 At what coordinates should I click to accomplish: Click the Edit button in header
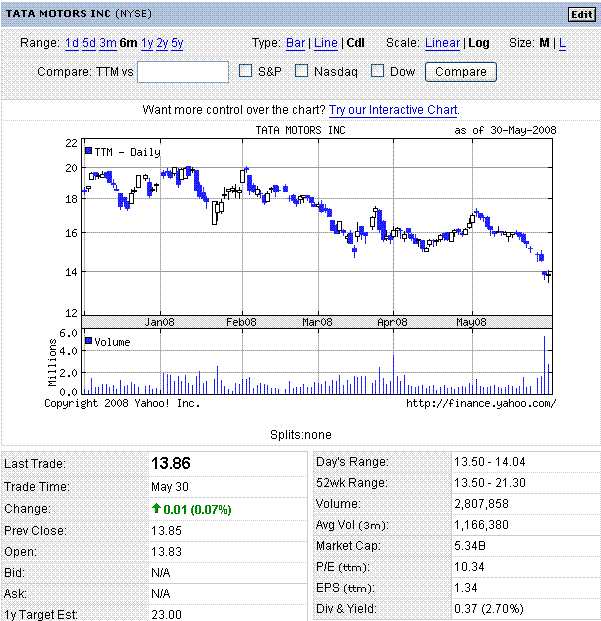pos(581,14)
